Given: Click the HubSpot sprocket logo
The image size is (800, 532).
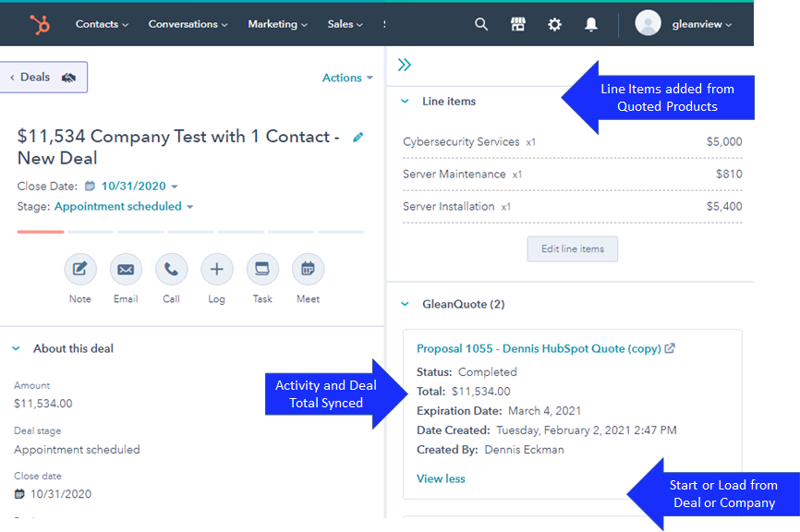Looking at the screenshot, I should (x=40, y=25).
